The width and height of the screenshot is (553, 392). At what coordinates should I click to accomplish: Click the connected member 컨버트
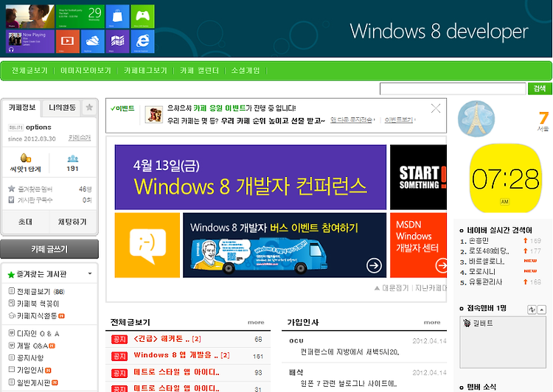[482, 323]
